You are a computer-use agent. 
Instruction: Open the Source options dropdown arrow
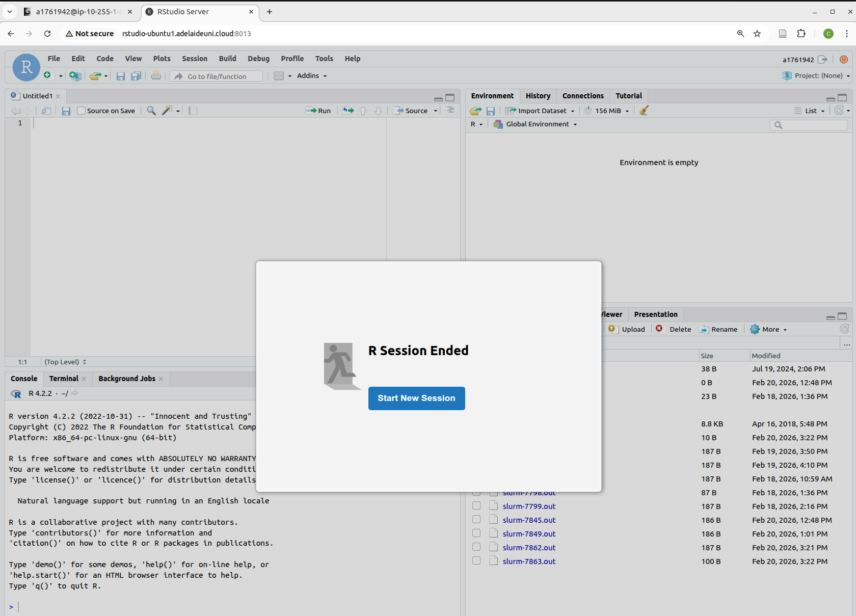point(436,111)
